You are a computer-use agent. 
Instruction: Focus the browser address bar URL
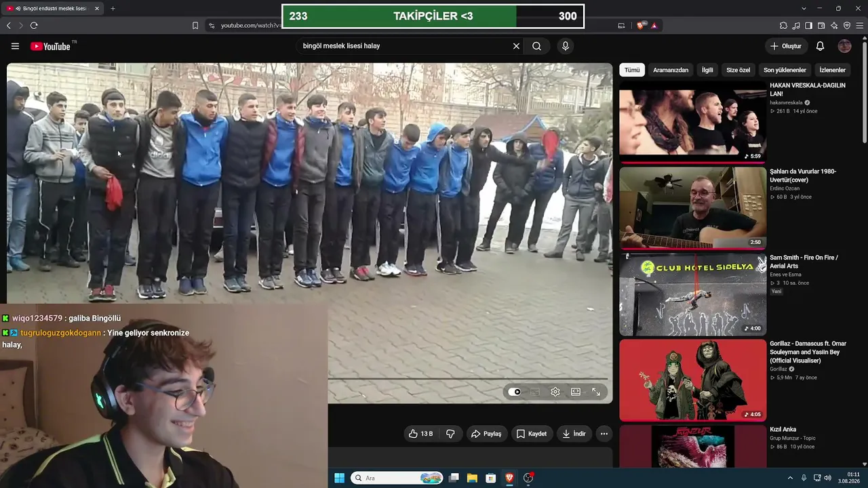click(250, 26)
